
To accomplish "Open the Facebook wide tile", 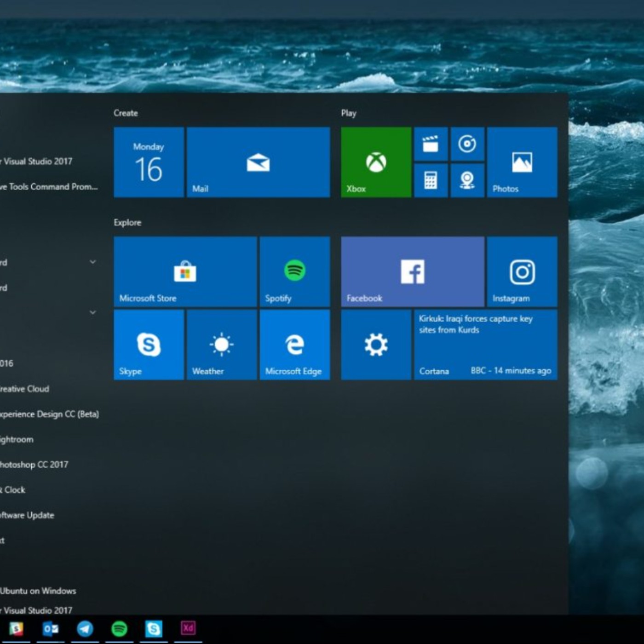I will pyautogui.click(x=413, y=271).
